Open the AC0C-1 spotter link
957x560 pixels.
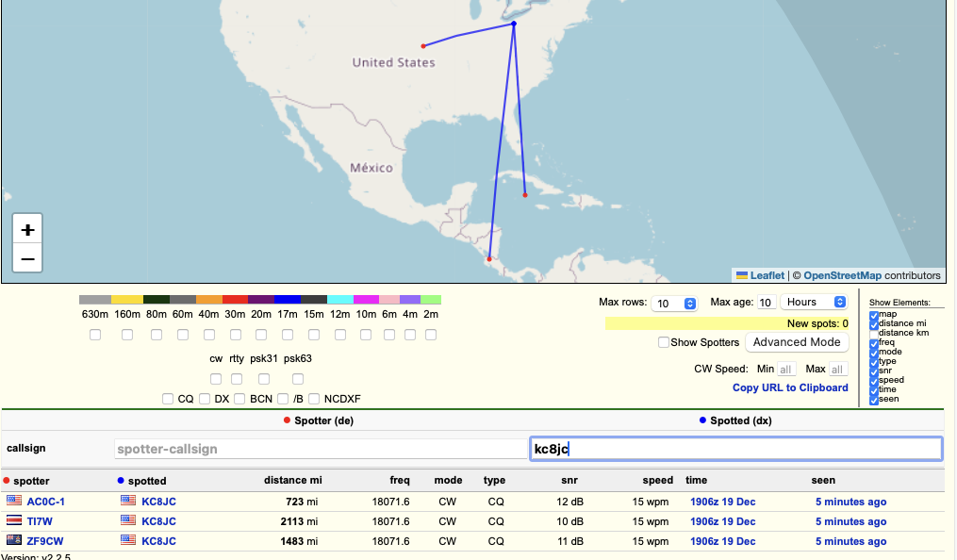pos(46,502)
